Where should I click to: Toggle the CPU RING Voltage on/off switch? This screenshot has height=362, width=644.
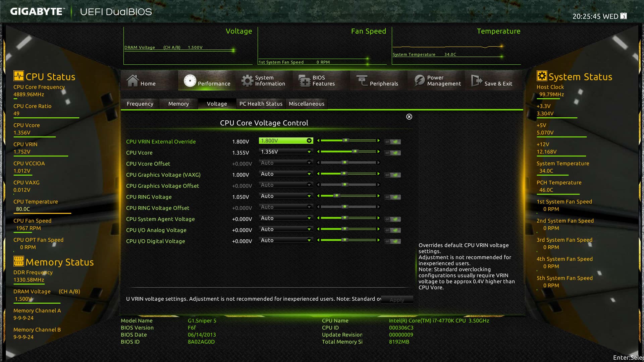[392, 197]
